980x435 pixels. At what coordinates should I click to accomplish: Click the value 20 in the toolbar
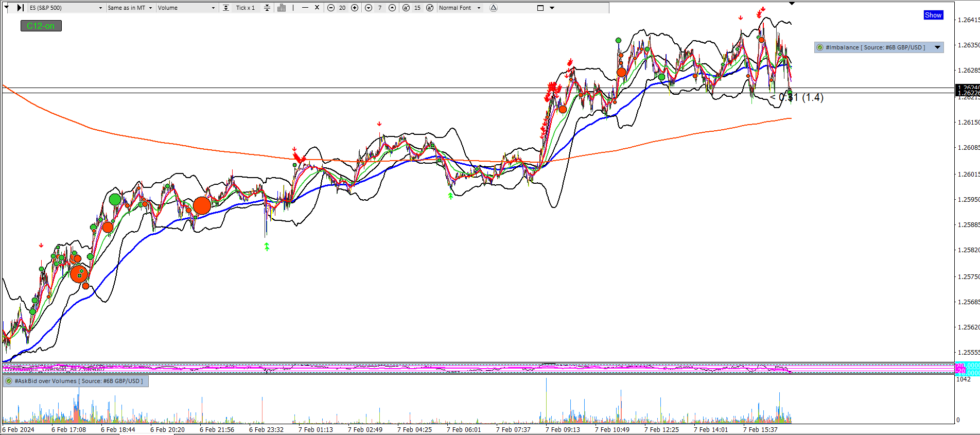point(342,8)
